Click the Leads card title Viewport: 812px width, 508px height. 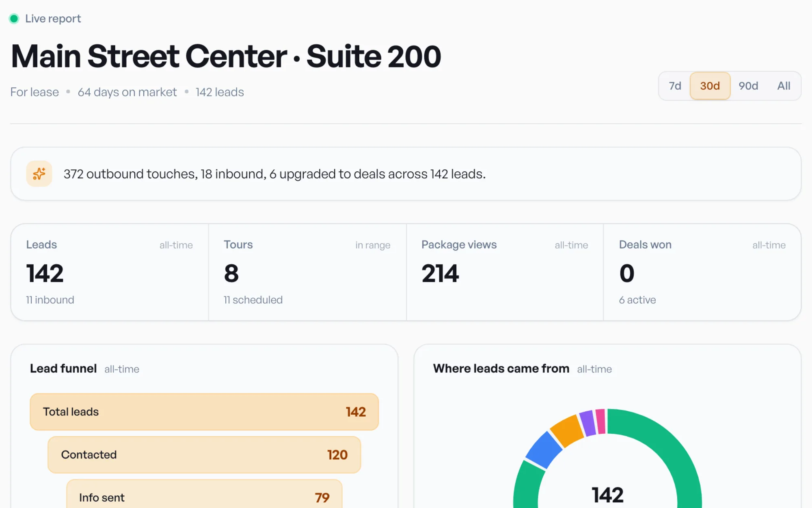(41, 244)
